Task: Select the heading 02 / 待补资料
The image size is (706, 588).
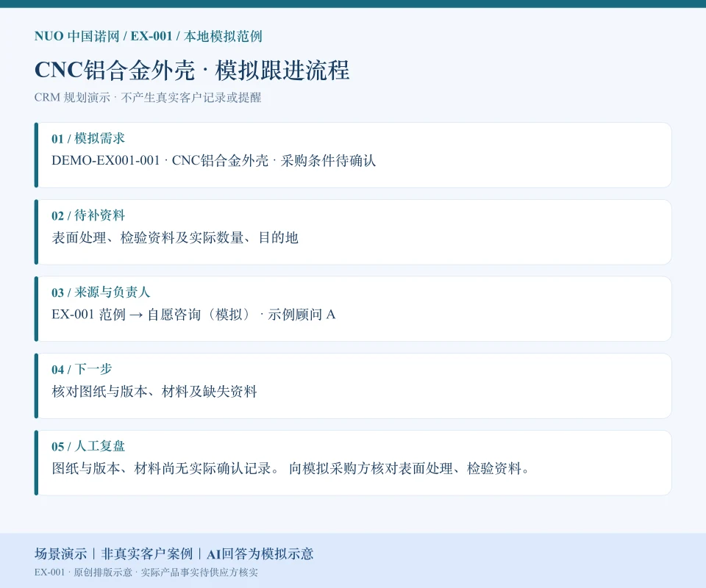Action: [88, 215]
